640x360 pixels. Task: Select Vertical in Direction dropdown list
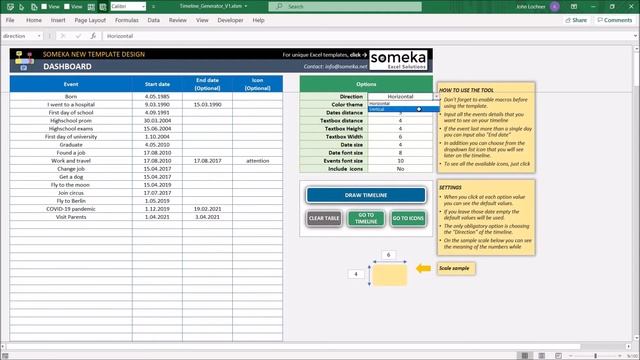pyautogui.click(x=404, y=109)
